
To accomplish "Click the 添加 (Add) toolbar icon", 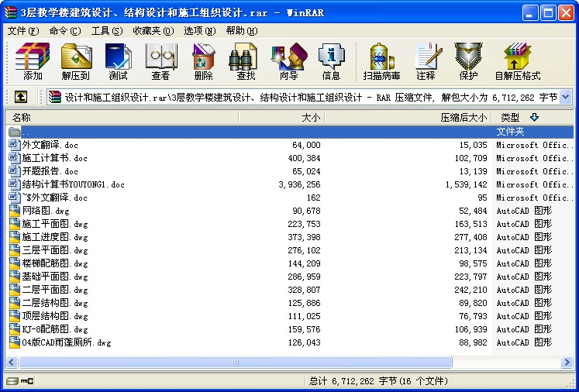I will coord(33,61).
